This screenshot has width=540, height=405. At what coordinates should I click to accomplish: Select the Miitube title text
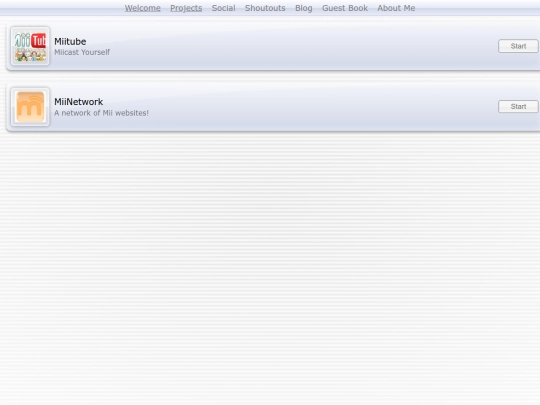[x=70, y=41]
